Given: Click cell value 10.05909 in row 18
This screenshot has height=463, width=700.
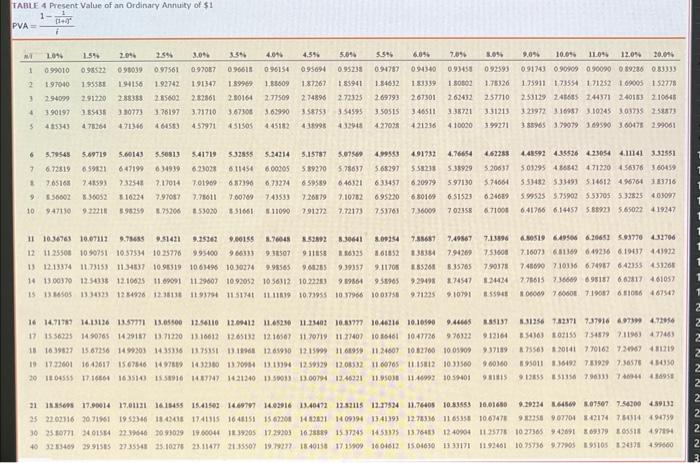Looking at the screenshot, I should [458, 350].
